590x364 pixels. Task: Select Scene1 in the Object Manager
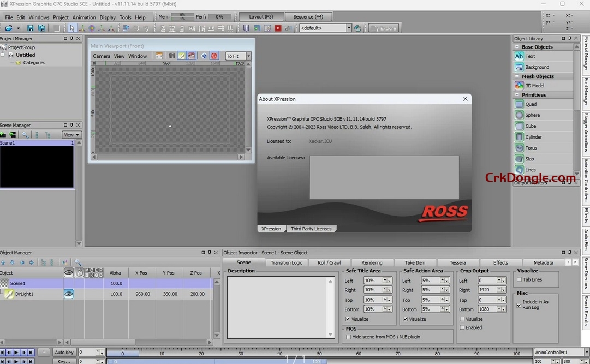click(x=18, y=283)
